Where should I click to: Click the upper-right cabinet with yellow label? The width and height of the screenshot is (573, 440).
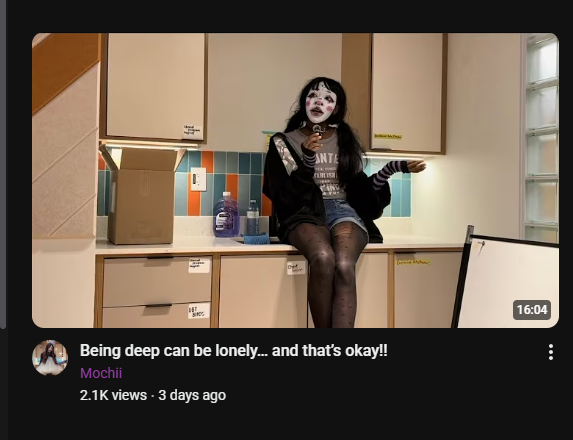[x=408, y=93]
